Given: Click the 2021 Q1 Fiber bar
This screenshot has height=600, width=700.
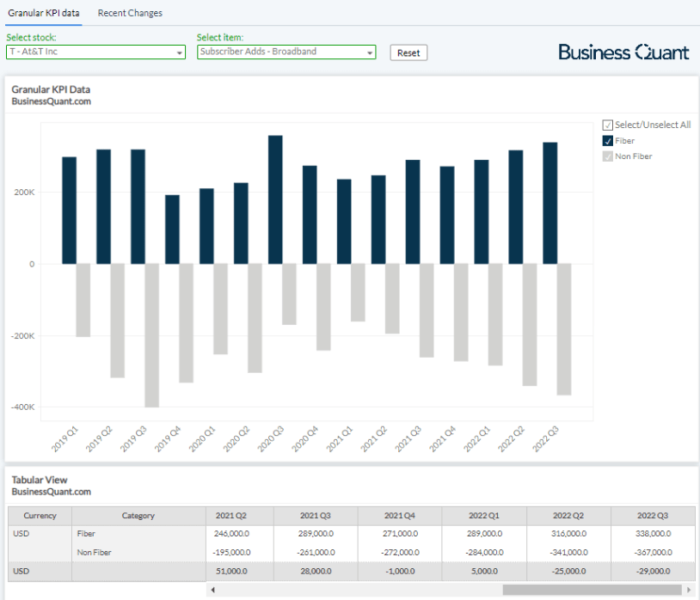Looking at the screenshot, I should coord(344,222).
